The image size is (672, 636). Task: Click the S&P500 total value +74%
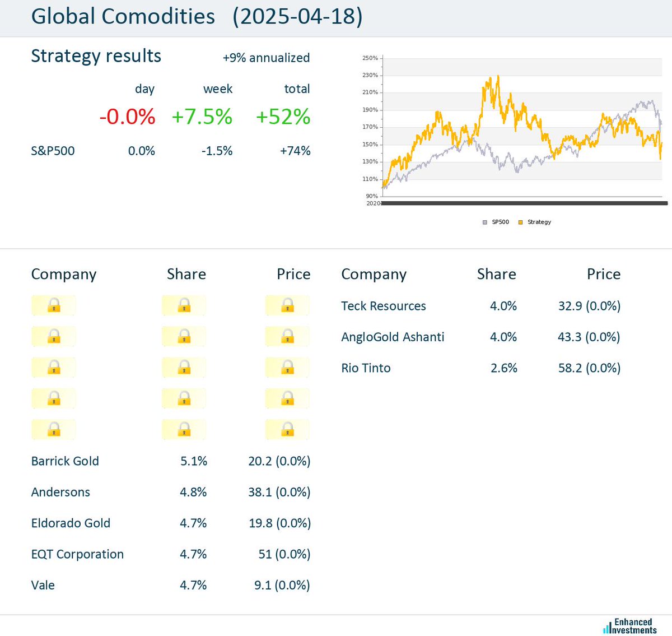pos(295,151)
